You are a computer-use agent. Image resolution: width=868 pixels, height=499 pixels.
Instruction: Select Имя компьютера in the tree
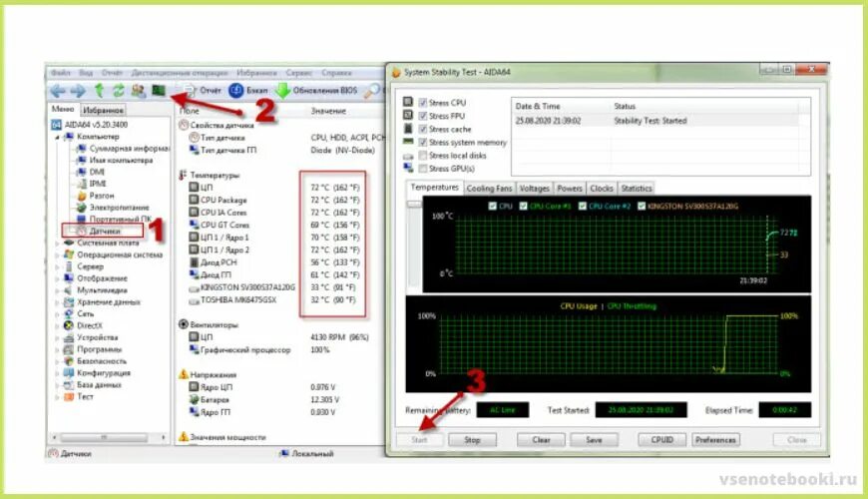[115, 160]
